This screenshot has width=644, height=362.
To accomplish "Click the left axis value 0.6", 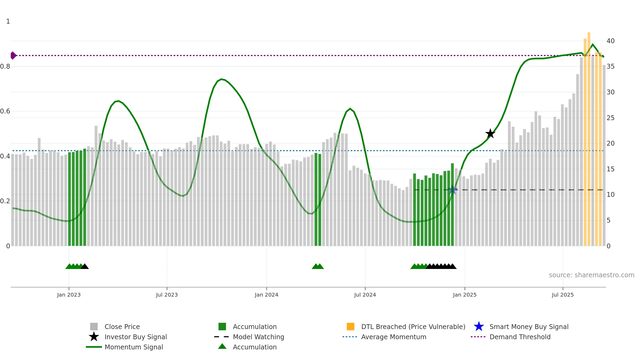I will 5,111.
